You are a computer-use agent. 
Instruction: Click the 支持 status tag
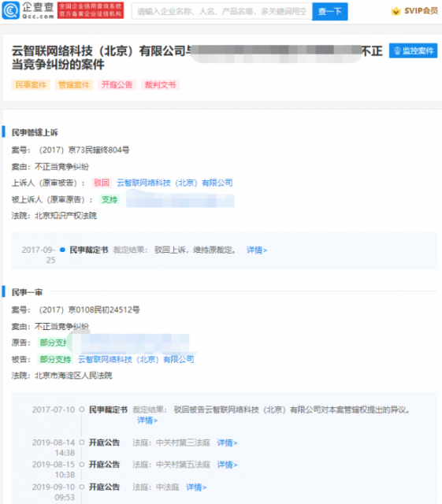coord(110,199)
